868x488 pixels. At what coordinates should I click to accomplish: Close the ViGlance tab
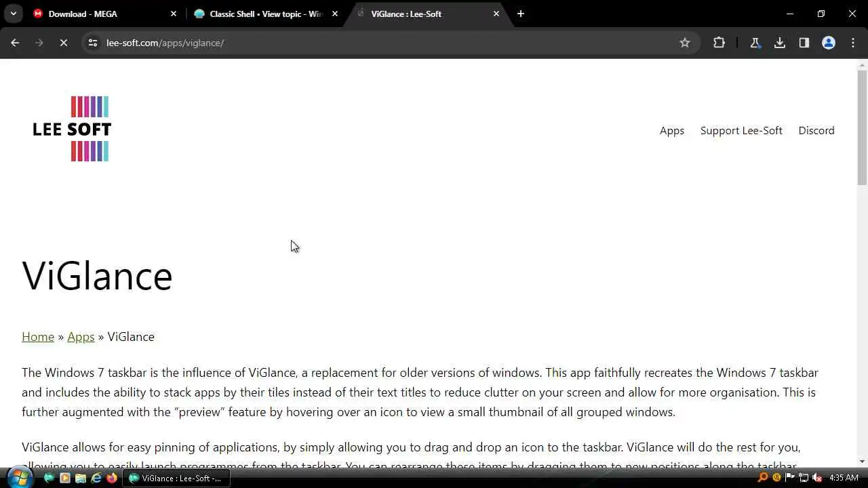point(496,14)
